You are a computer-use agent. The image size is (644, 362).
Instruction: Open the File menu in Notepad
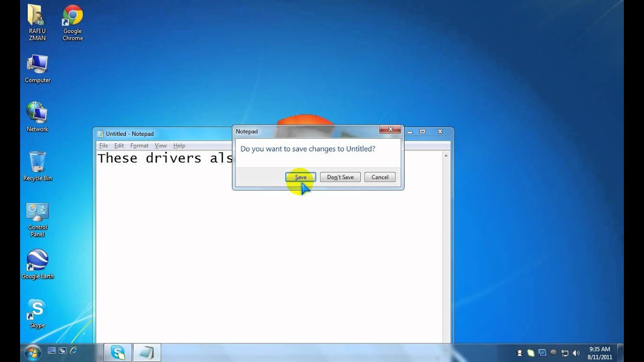click(104, 146)
